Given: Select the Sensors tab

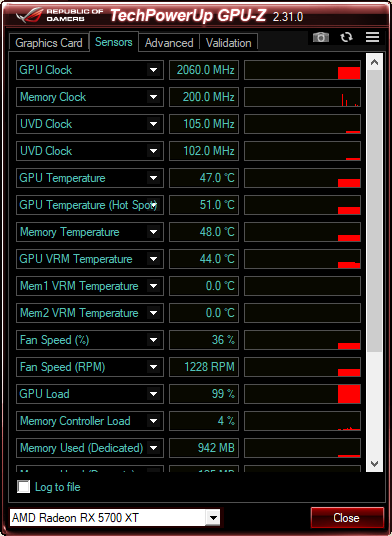Looking at the screenshot, I should [x=113, y=42].
